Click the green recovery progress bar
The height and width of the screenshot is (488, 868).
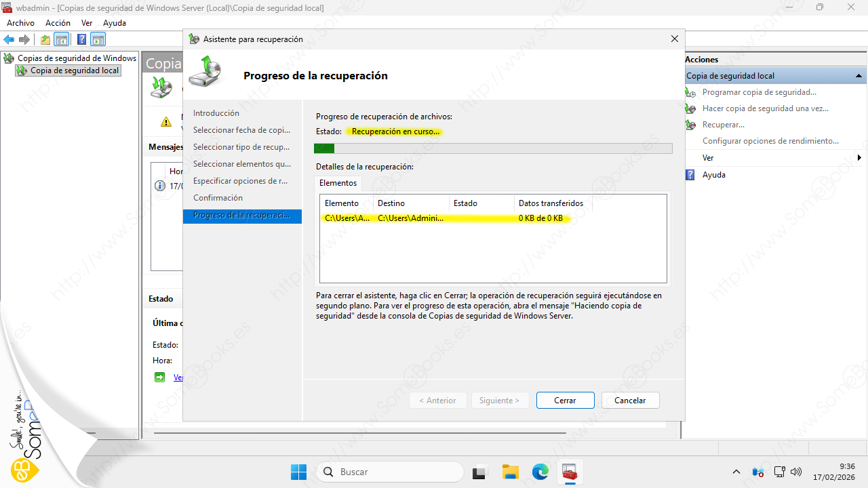[493, 148]
